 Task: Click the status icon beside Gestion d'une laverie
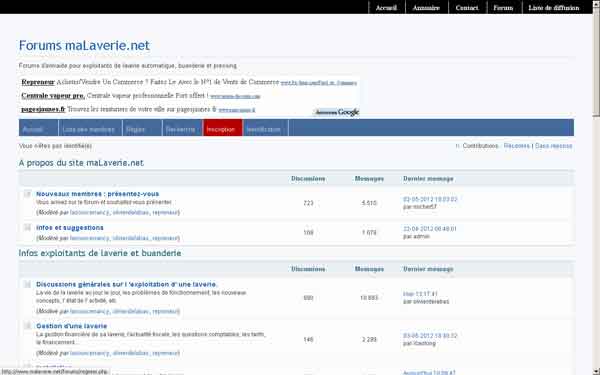tap(27, 326)
